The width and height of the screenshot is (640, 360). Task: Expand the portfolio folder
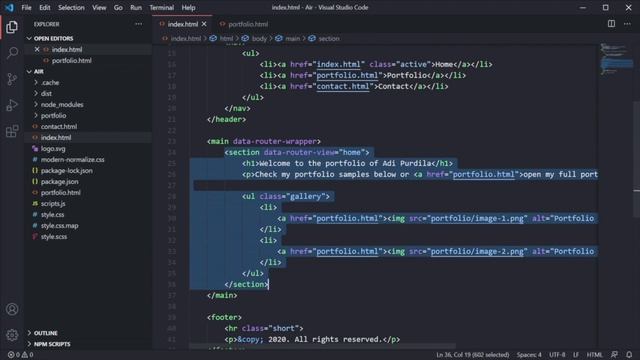point(53,116)
